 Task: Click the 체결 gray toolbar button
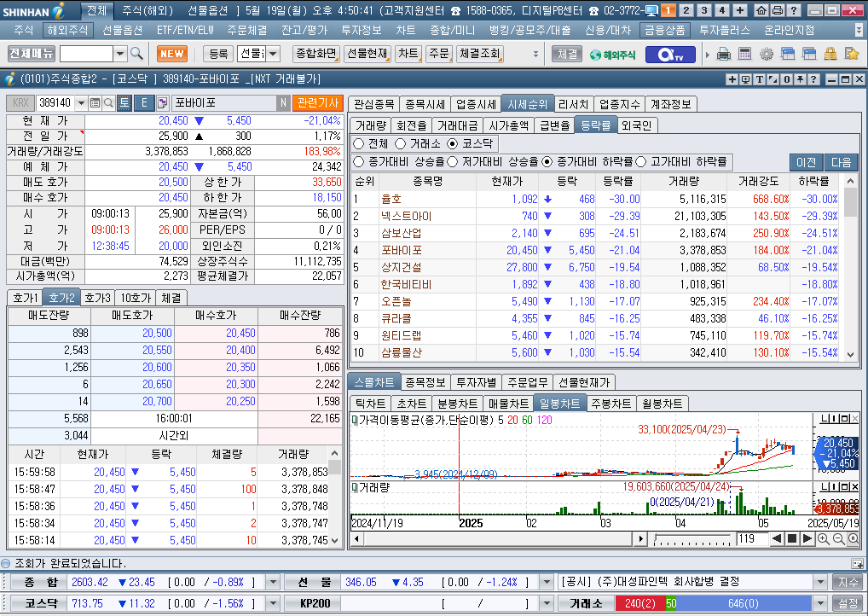[567, 55]
